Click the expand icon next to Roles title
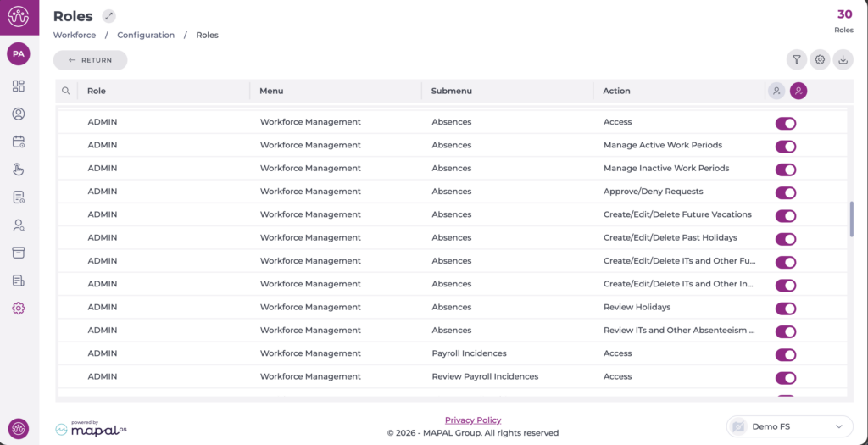868x445 pixels. (108, 16)
